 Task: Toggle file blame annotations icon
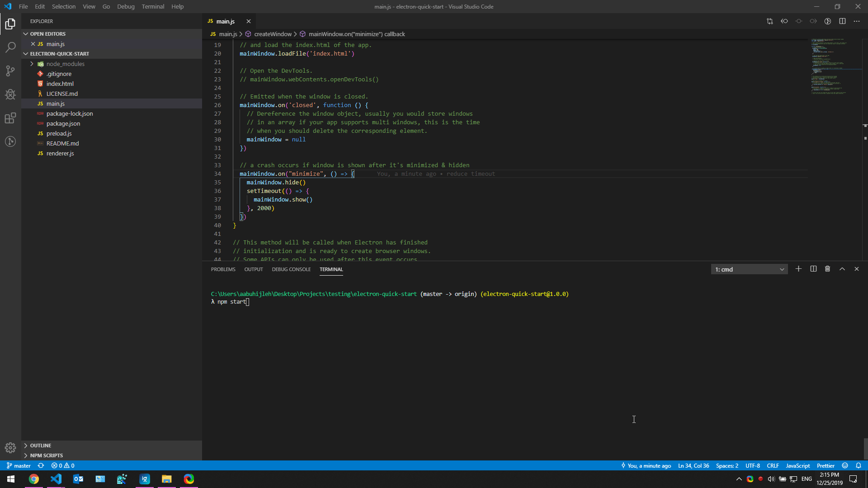pyautogui.click(x=828, y=21)
